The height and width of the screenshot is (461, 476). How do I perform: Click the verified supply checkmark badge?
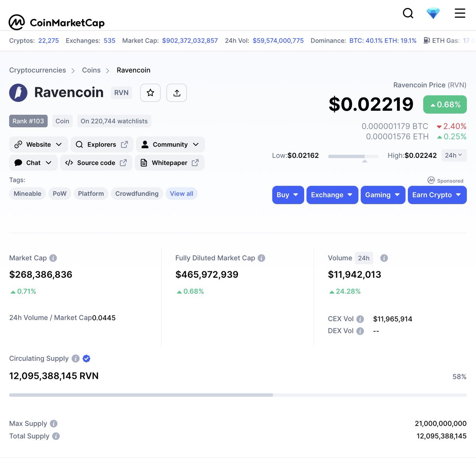86,359
